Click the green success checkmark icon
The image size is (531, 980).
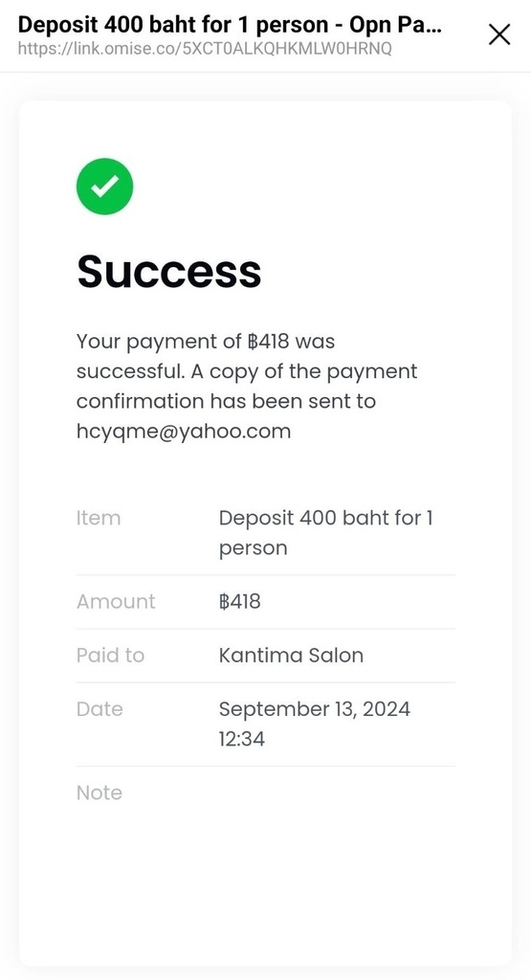[105, 187]
